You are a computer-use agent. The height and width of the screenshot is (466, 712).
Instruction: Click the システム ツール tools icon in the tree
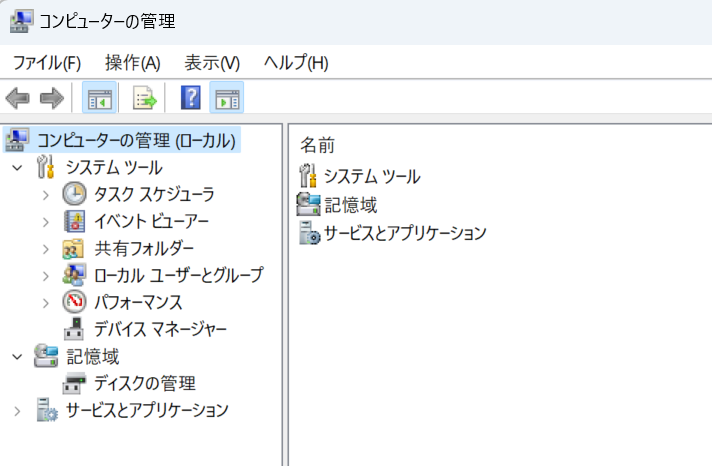point(45,167)
